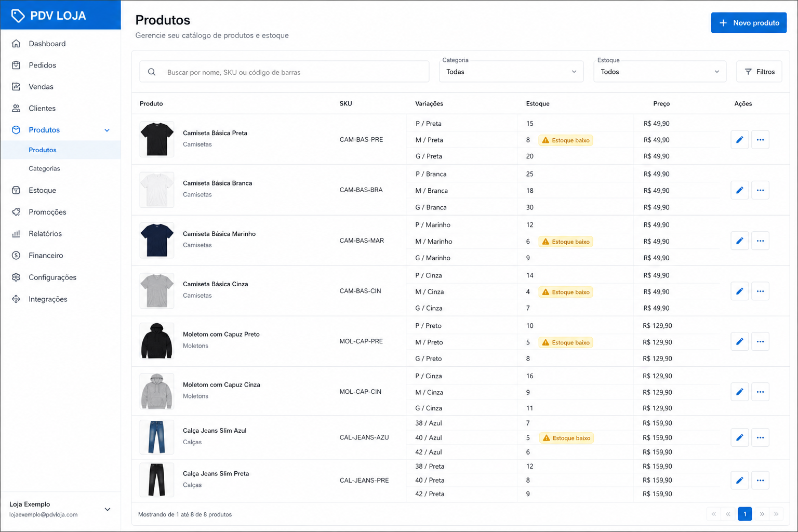798x532 pixels.
Task: Click Estoque baixo badge for M / Preta
Action: pyautogui.click(x=566, y=140)
